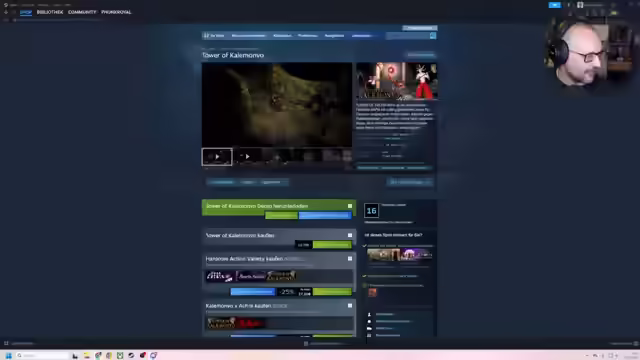The image size is (640, 360).
Task: Click the button right of Tower of Kalemonvo title
Action: (421, 55)
